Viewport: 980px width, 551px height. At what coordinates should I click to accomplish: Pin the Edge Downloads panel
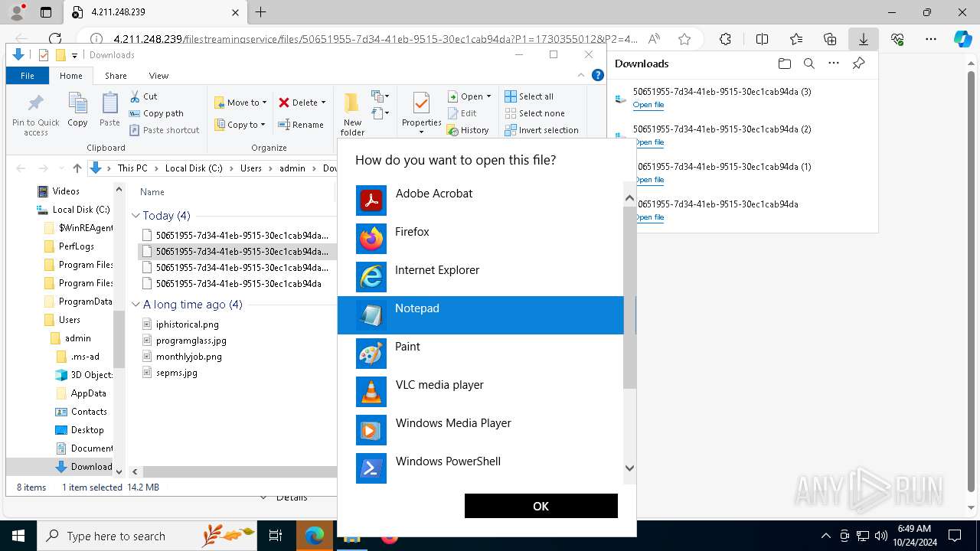pos(859,64)
